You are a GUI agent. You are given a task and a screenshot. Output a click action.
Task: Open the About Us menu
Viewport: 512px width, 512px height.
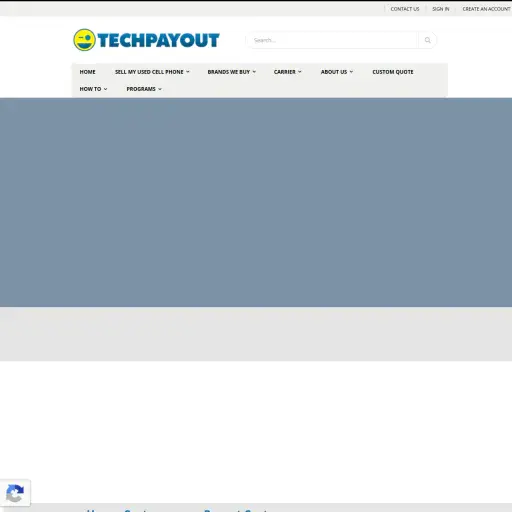(334, 72)
